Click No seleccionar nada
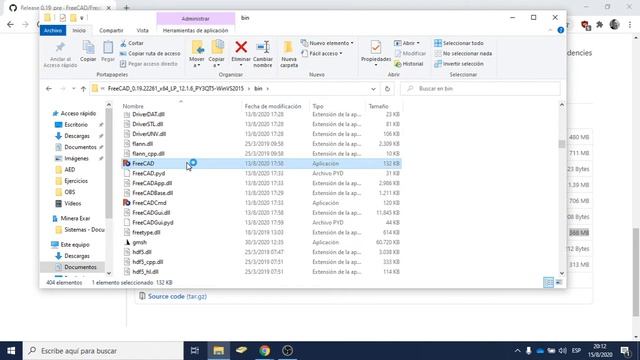 (463, 53)
